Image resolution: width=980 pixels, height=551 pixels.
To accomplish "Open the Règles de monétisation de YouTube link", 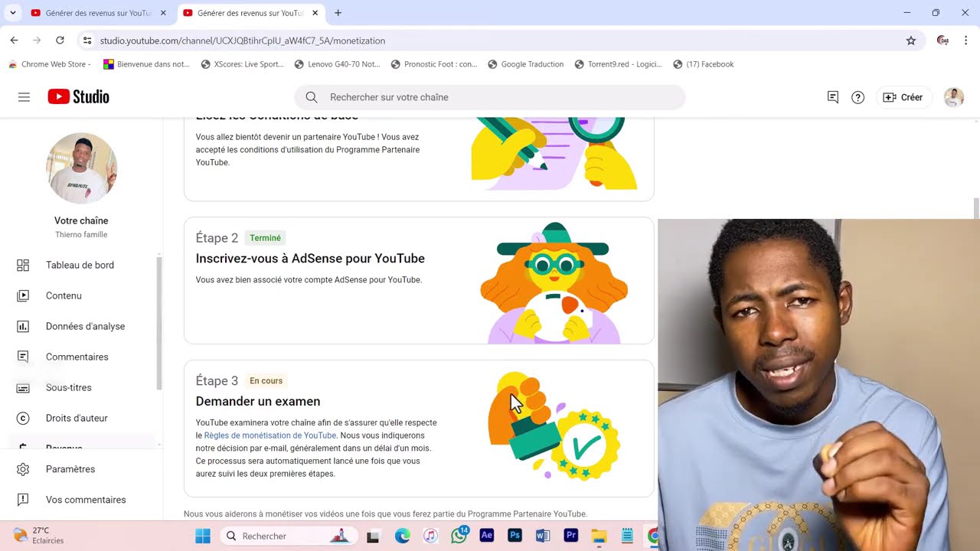I will tap(269, 435).
